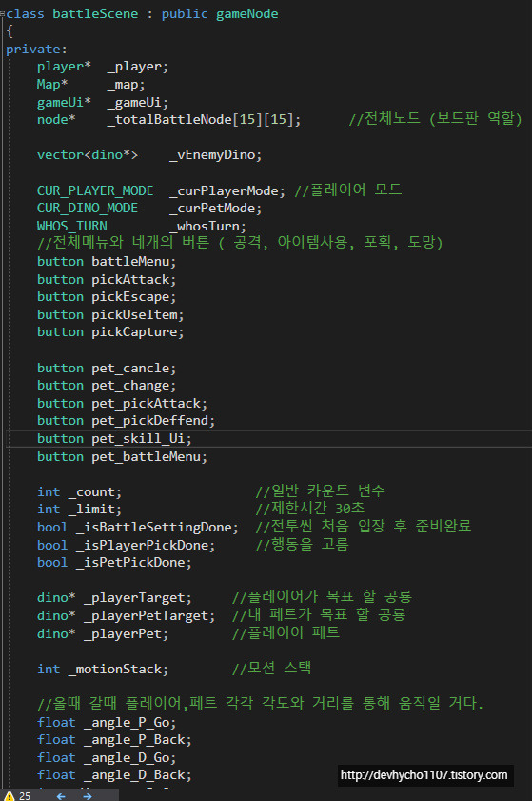Click the _angle_D_Go variable

coord(130,757)
